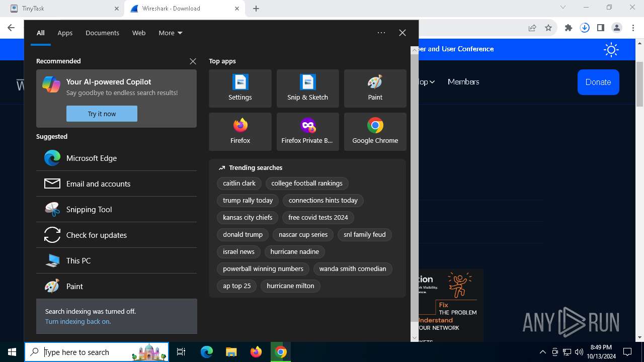Open Task View on taskbar
This screenshot has height=362, width=644.
(181, 352)
